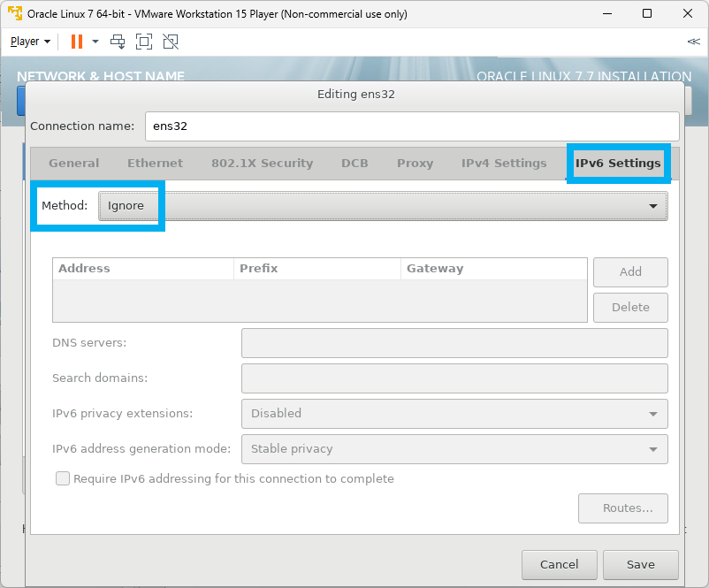Click the Address column header
Screen dimensions: 709x588
(143, 269)
